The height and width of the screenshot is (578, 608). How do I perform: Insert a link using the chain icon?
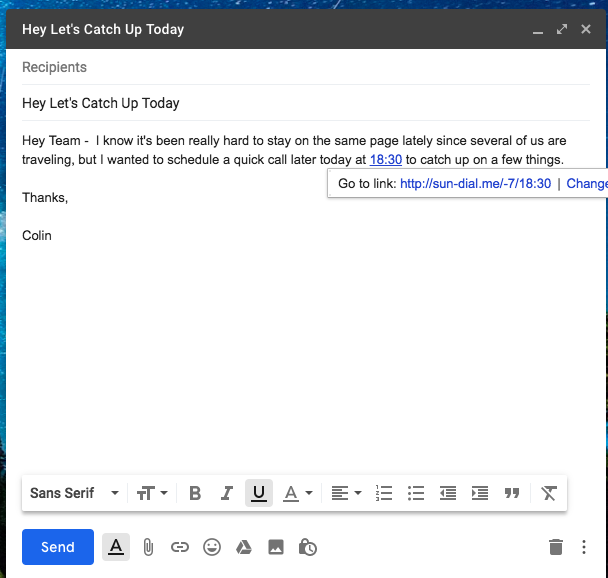[180, 547]
